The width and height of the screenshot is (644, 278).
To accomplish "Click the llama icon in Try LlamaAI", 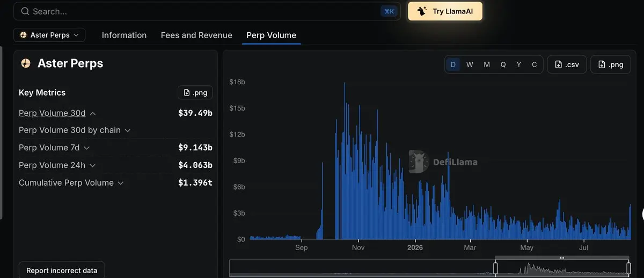I will click(x=422, y=11).
